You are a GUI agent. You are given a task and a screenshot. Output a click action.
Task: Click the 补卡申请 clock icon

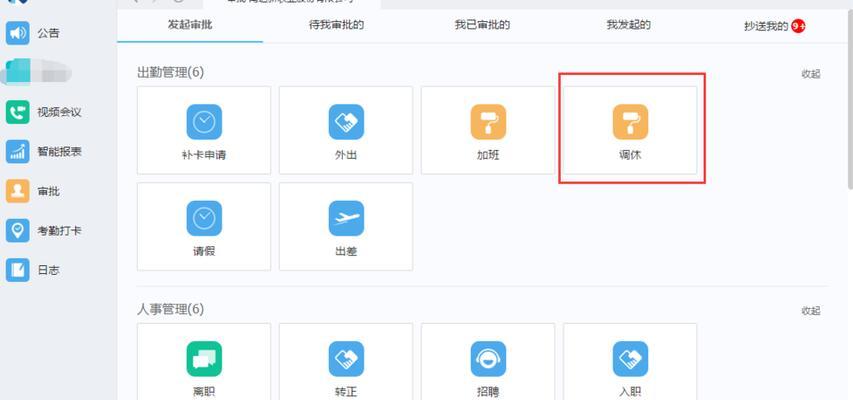[204, 122]
